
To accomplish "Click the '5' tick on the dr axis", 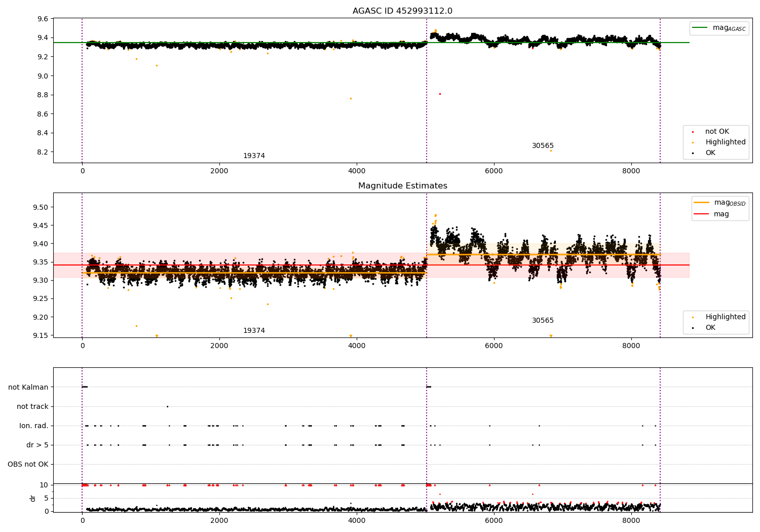I will point(46,498).
